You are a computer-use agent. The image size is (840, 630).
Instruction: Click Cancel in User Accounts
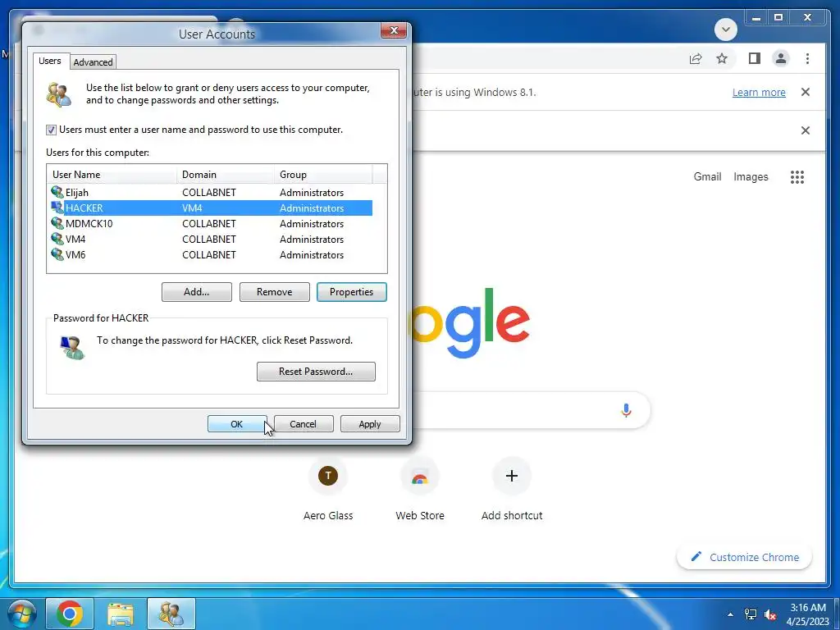click(x=304, y=424)
